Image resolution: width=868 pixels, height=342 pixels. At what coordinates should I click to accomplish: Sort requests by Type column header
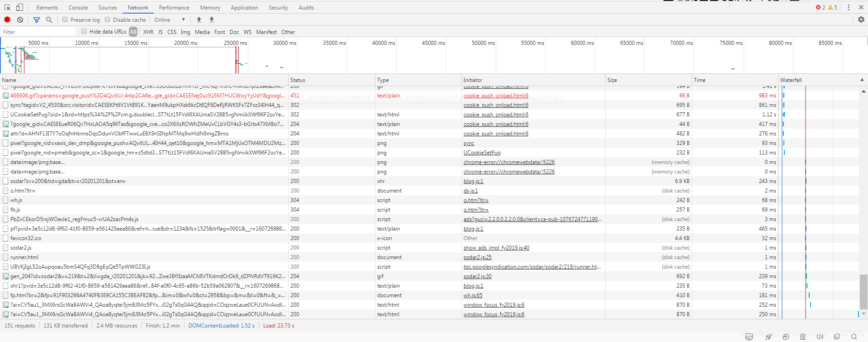coord(418,80)
